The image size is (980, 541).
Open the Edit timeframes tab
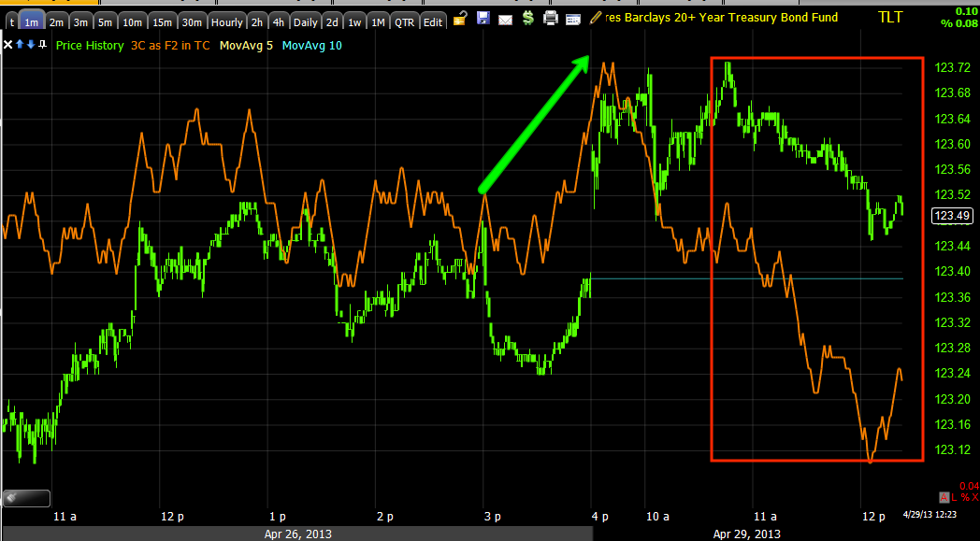(x=433, y=21)
